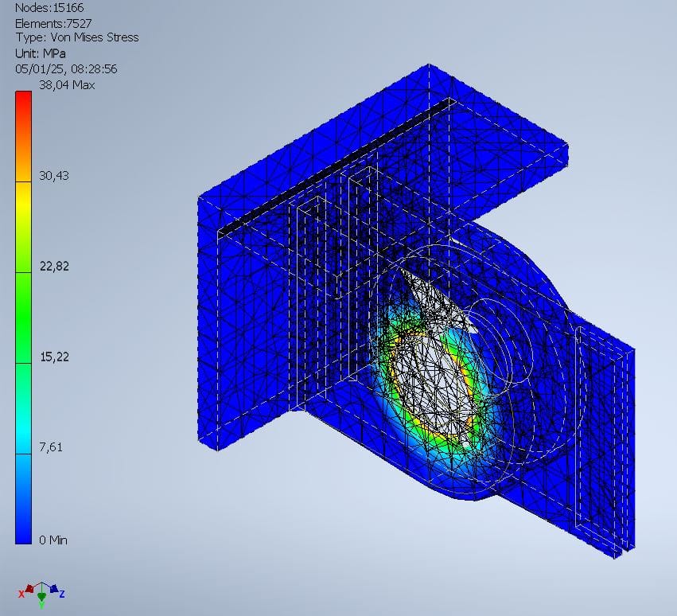
Task: Click the 15,22 value on the legend
Action: pos(54,357)
